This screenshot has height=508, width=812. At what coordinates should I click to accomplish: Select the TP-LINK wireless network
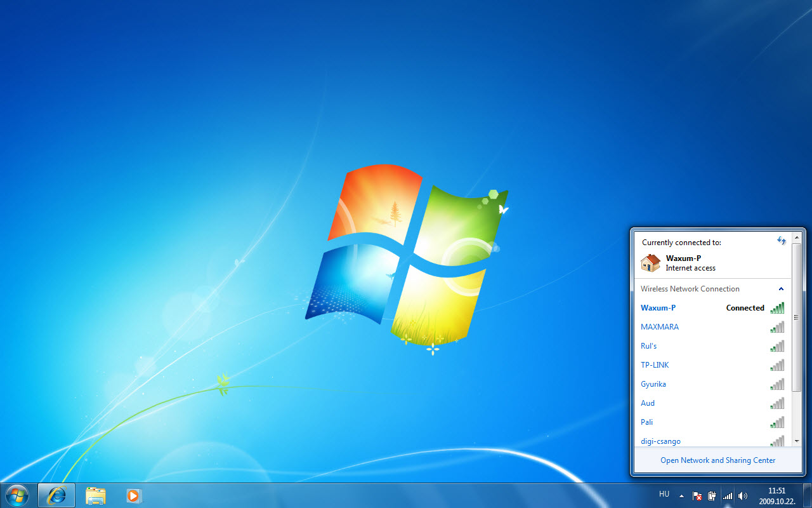coord(655,365)
